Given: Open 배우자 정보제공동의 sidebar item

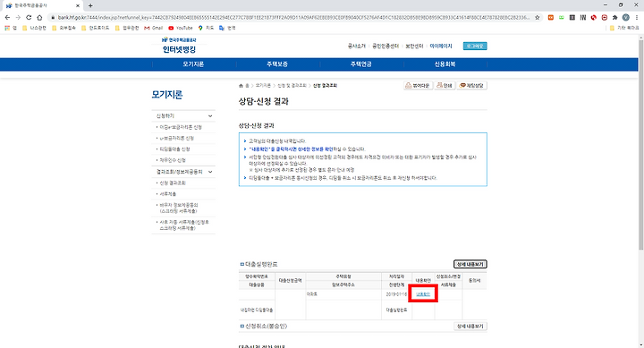Looking at the screenshot, I should point(179,208).
